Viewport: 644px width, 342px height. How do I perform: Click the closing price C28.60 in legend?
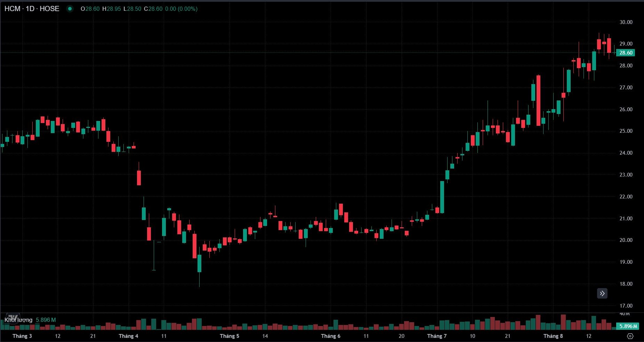[153, 9]
